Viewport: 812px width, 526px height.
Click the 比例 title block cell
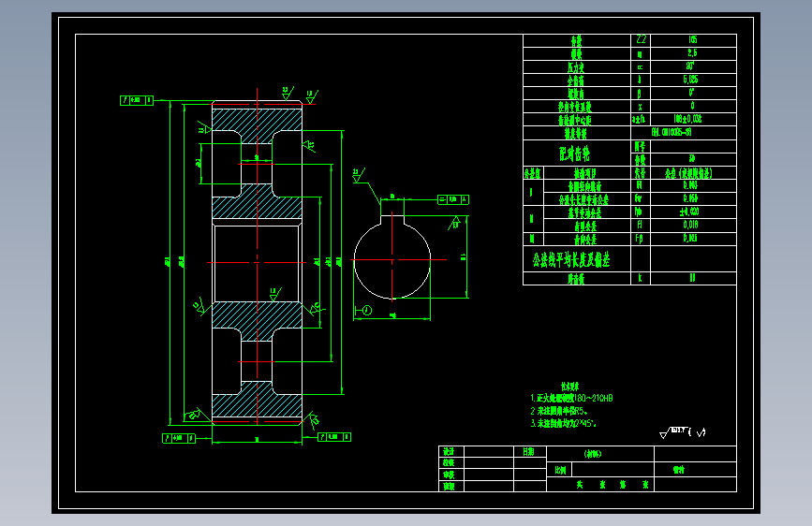(560, 470)
